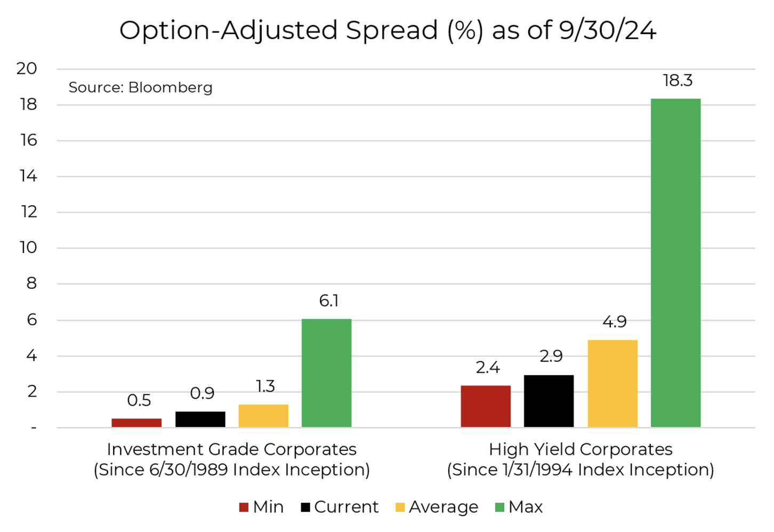Click the yellow High Yield Average bar
This screenshot has height=532, width=774.
[612, 384]
